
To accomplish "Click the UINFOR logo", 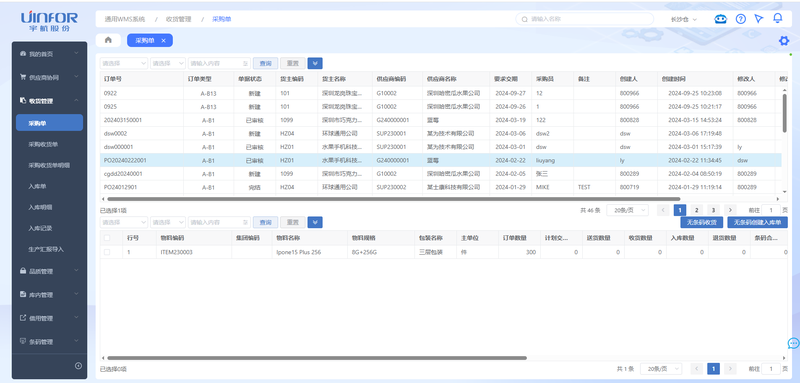I will coord(49,22).
